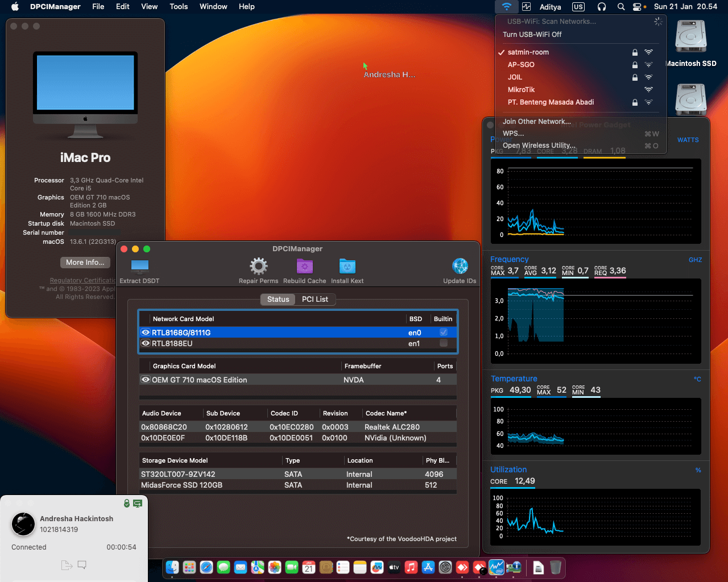Click the Wi-Fi status icon in menu bar
This screenshot has height=582, width=728.
coord(506,7)
